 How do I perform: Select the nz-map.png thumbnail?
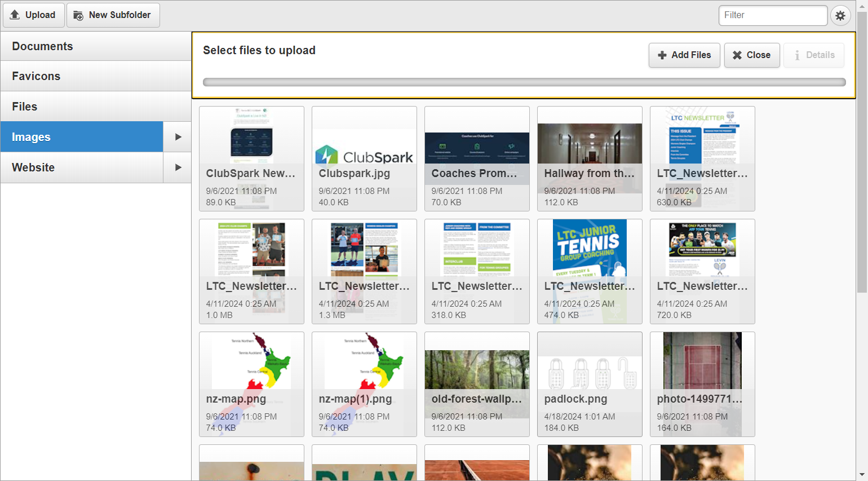tap(251, 385)
